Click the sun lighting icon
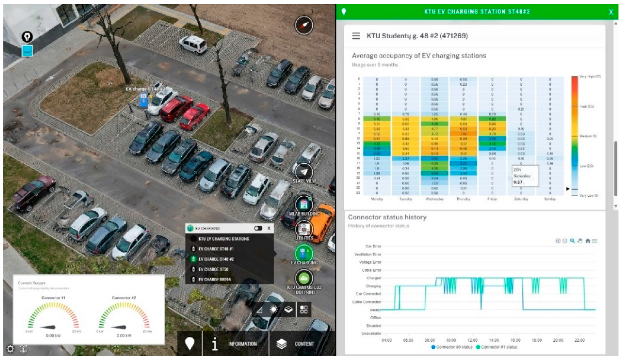Viewport: 624px width, 364px height. 273,310
